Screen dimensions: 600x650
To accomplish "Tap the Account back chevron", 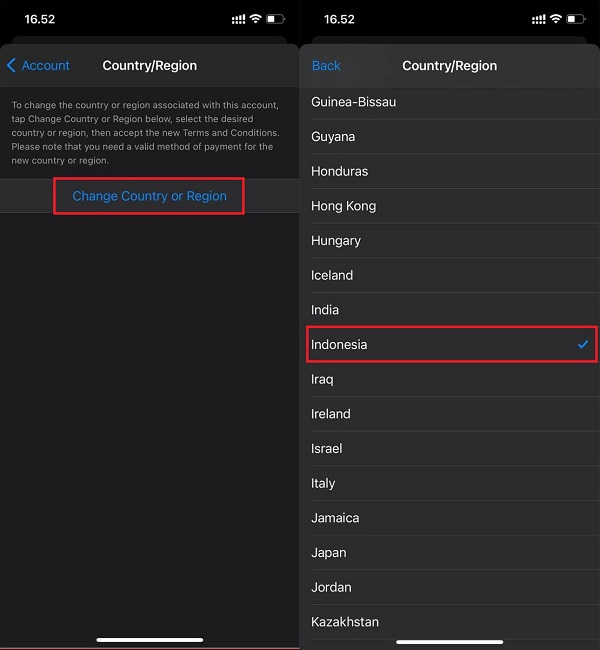I will [x=12, y=66].
